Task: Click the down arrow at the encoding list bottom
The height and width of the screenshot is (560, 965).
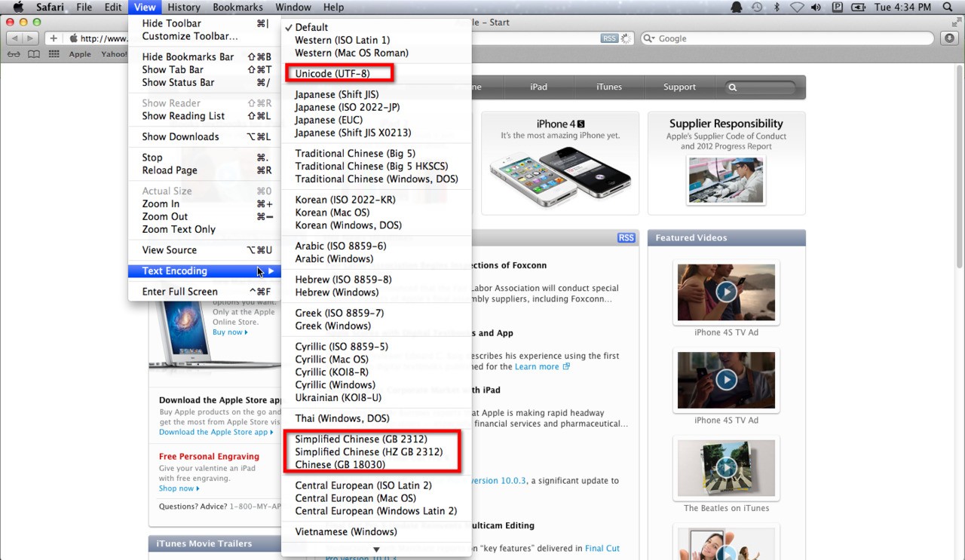Action: [x=376, y=549]
